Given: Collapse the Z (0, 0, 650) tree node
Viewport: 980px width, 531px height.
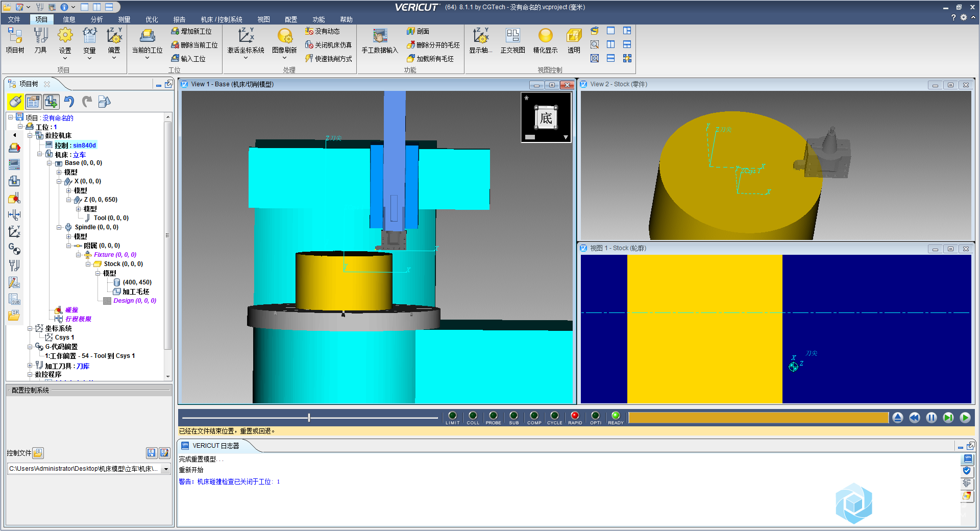Looking at the screenshot, I should coord(69,200).
